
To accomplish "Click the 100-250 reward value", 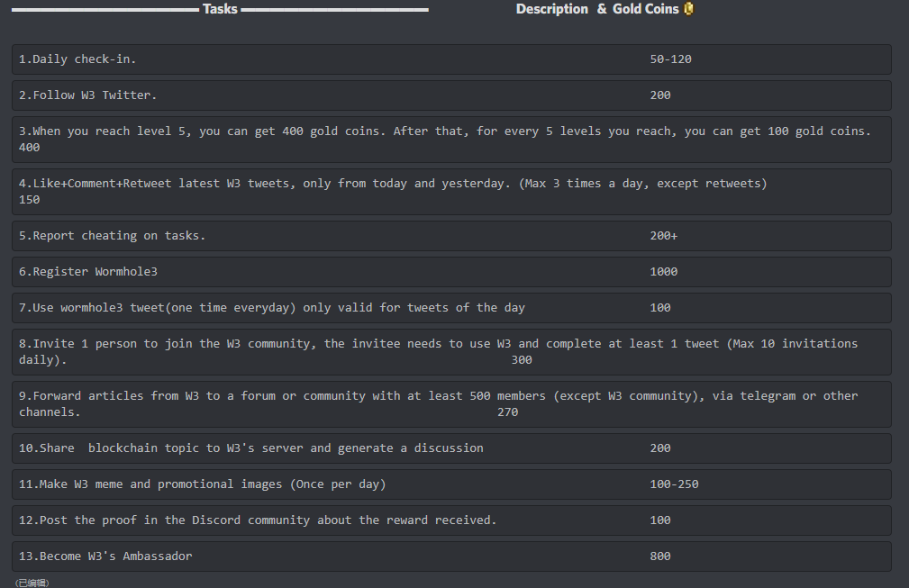I will tap(674, 484).
